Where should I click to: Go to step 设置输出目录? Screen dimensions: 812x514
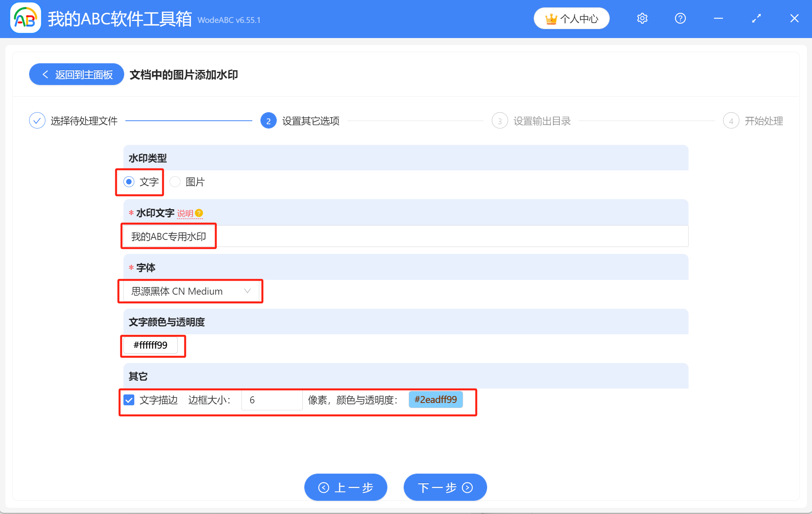pyautogui.click(x=542, y=120)
